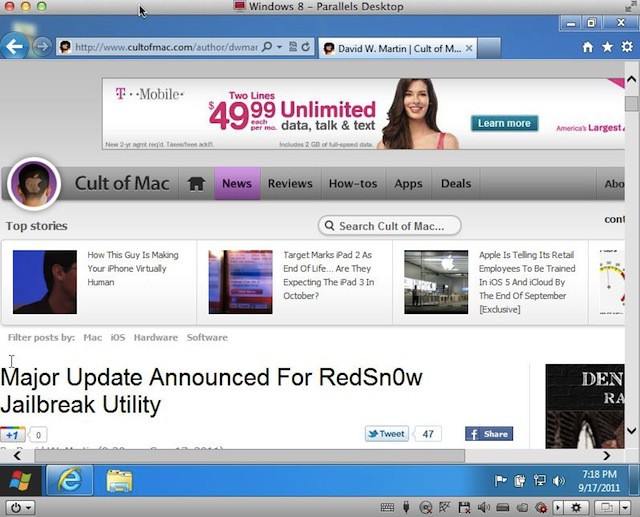Expand the address bar search dropdown arrow

tap(279, 47)
